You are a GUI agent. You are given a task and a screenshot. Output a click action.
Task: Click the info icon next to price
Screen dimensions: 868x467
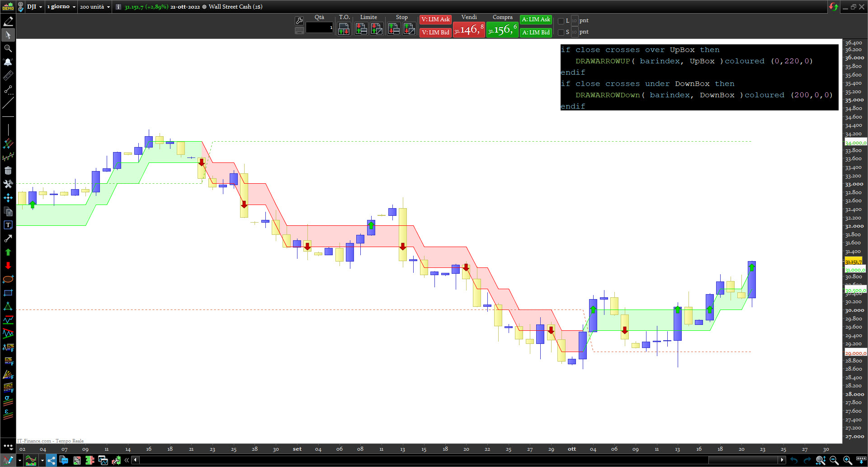point(118,7)
